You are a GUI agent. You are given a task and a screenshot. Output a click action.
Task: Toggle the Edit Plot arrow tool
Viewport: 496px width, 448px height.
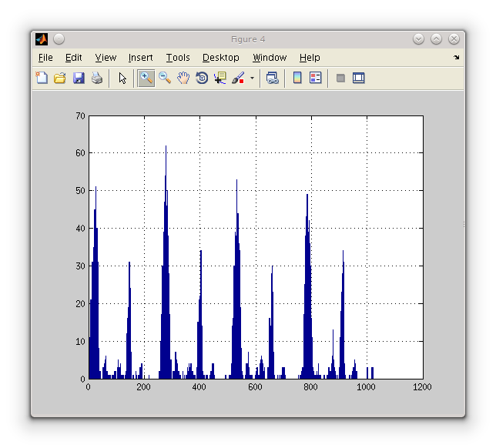[x=122, y=78]
